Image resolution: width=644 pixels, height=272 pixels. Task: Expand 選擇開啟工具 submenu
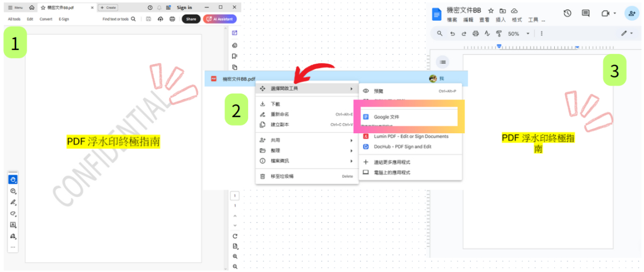tap(307, 89)
